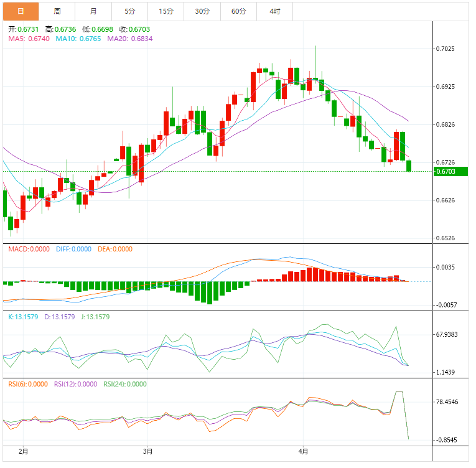Click the RSI(6) indicator label
This screenshot has height=468, width=476.
(28, 384)
